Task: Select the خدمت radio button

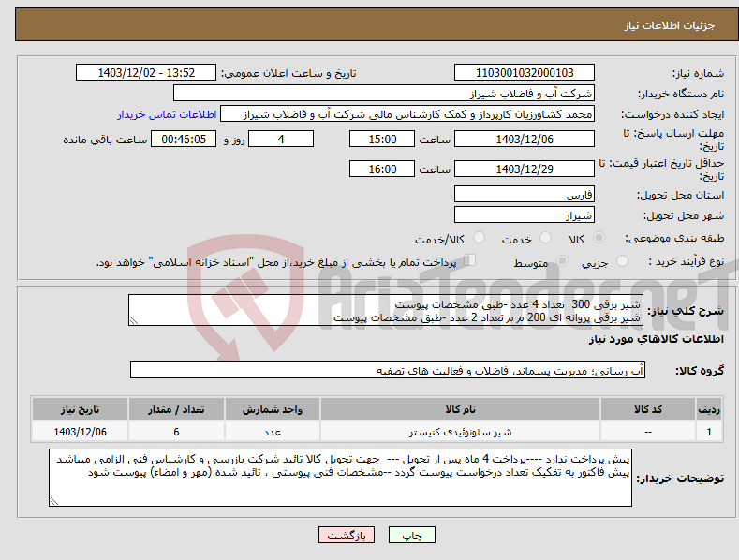Action: click(545, 238)
